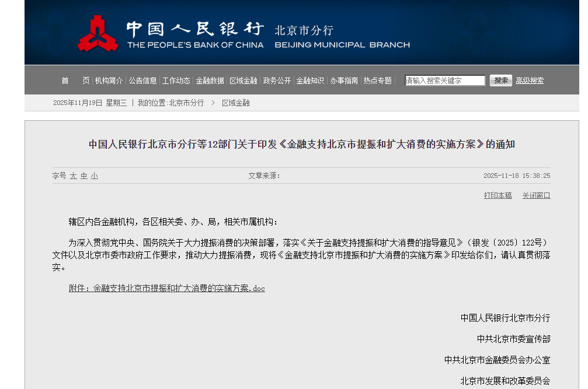Select 区域金融 in the top navigation bar
The height and width of the screenshot is (389, 588).
point(243,80)
